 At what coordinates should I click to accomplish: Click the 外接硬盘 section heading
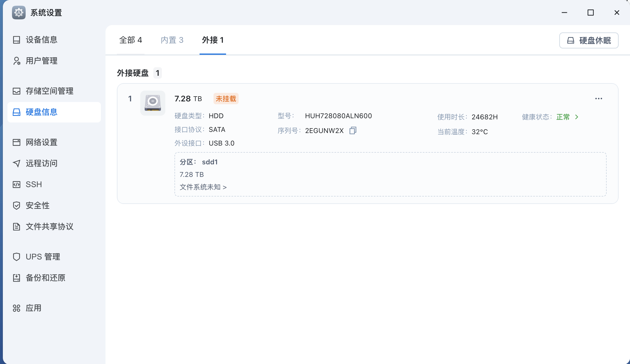(133, 73)
